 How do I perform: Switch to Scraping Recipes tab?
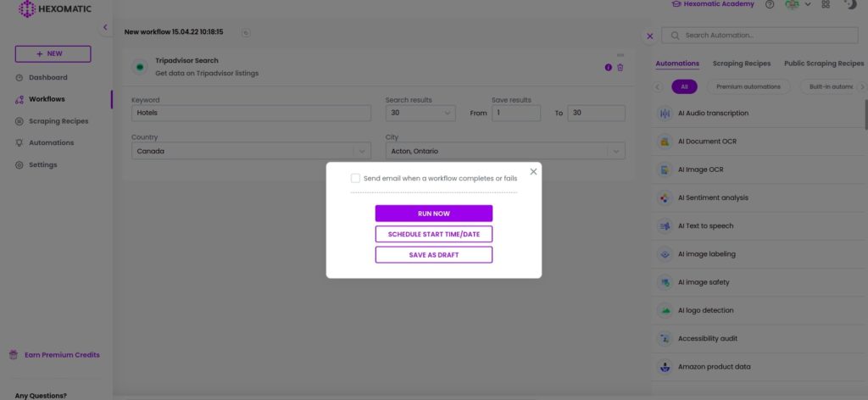coord(741,64)
